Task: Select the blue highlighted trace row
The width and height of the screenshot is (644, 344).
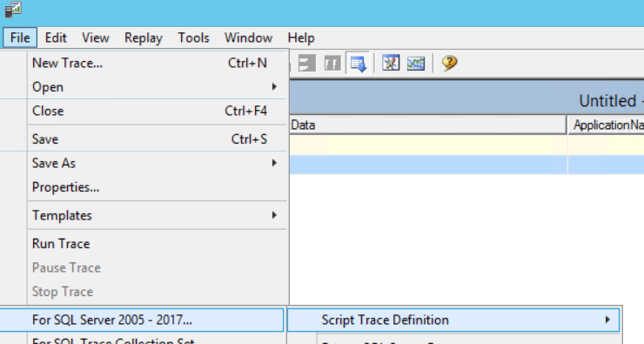Action: click(x=466, y=165)
